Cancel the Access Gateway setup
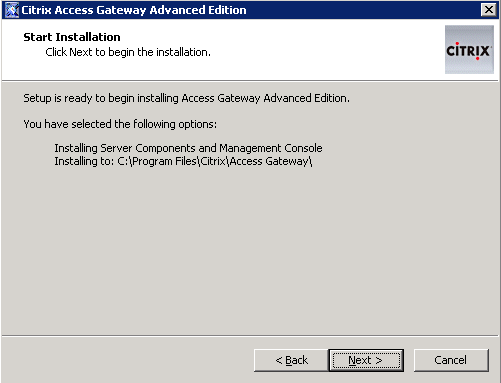This screenshot has width=501, height=383. coord(451,360)
